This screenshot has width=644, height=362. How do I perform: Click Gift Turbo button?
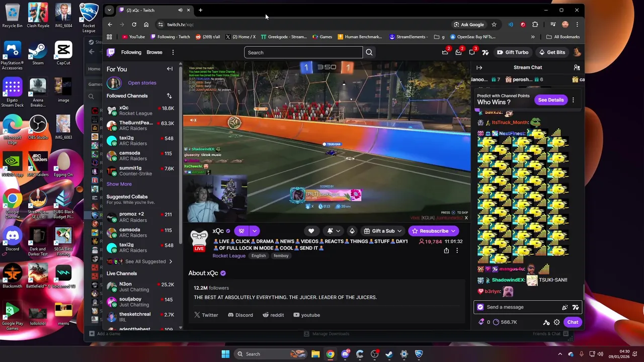[x=512, y=52]
